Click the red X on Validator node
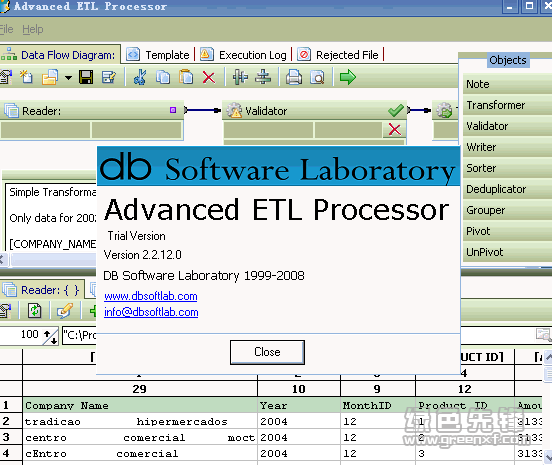 [x=395, y=130]
